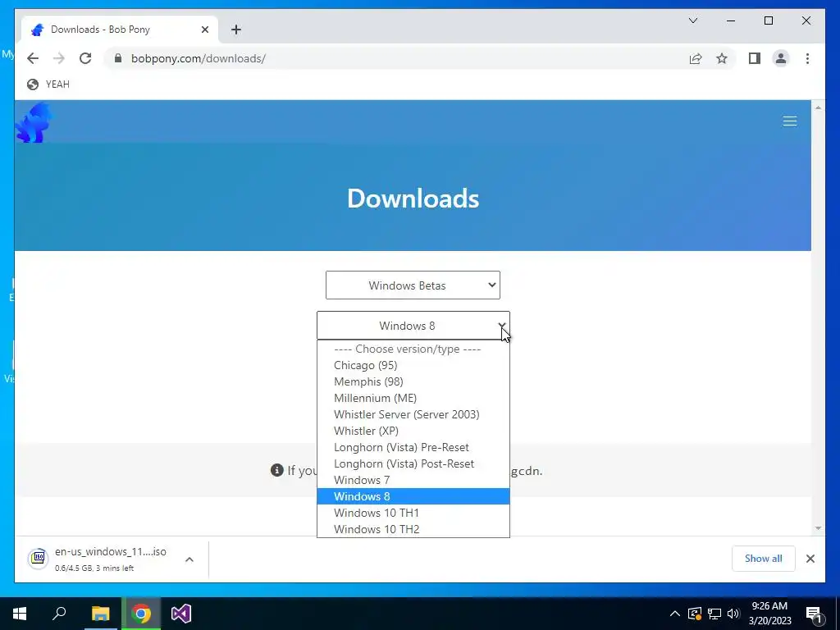Select Memphis (98) option
Viewport: 840px width, 630px height.
[x=413, y=381]
